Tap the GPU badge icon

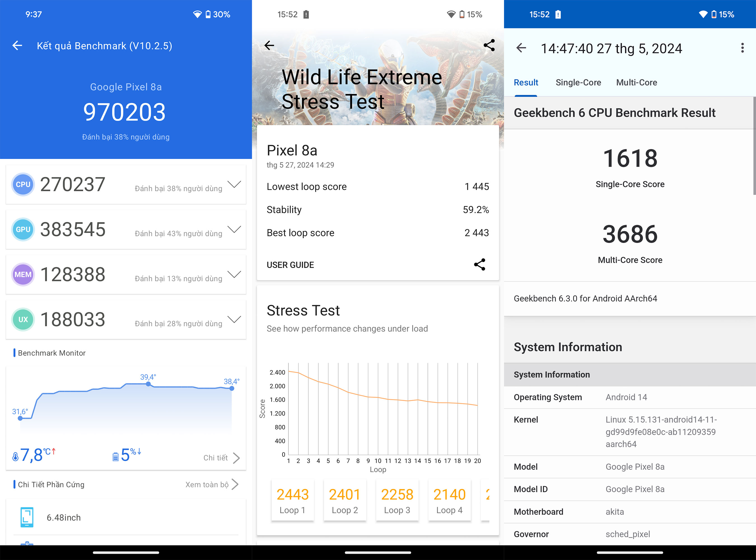point(23,230)
